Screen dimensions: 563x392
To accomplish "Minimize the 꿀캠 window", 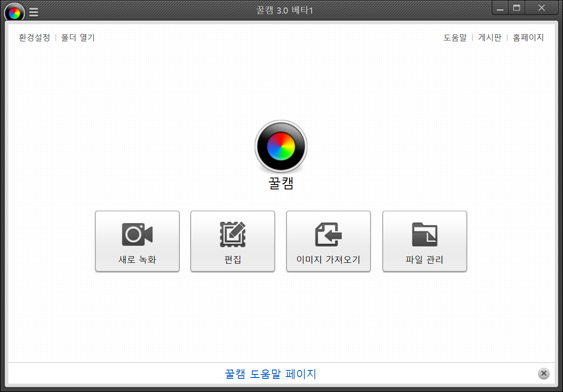I will point(500,8).
